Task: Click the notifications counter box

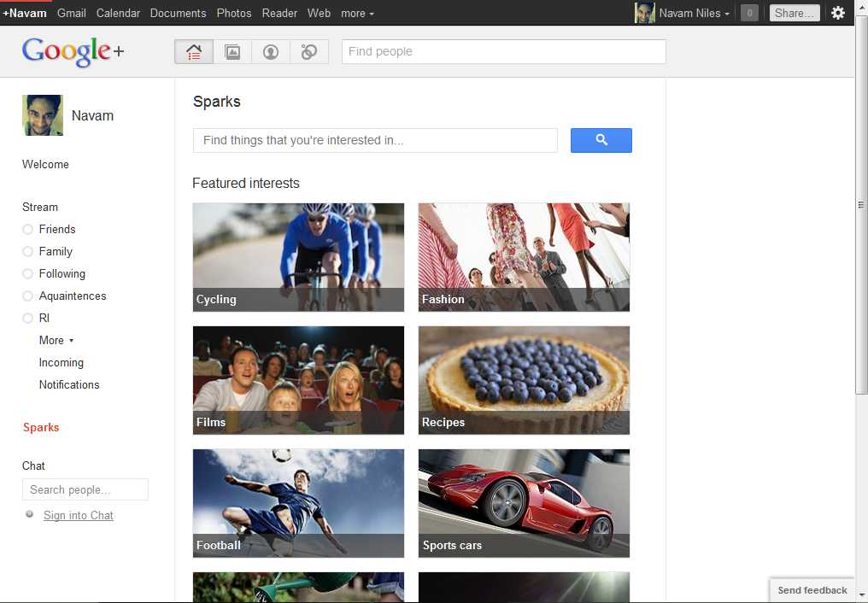Action: pyautogui.click(x=749, y=13)
